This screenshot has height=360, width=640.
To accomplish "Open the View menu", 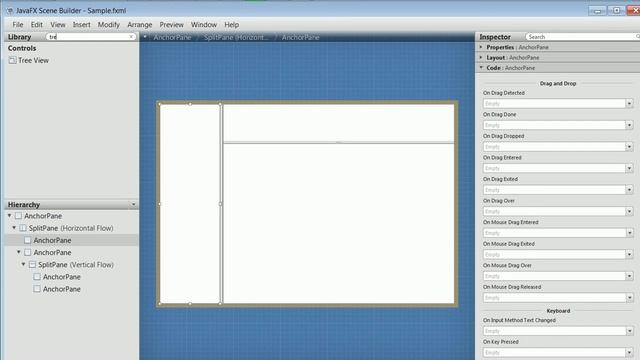I will click(x=58, y=25).
